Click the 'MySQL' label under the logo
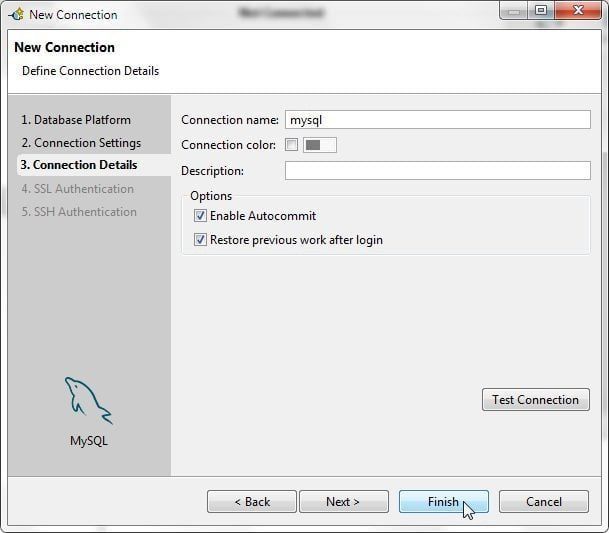The width and height of the screenshot is (609, 533). coord(89,441)
